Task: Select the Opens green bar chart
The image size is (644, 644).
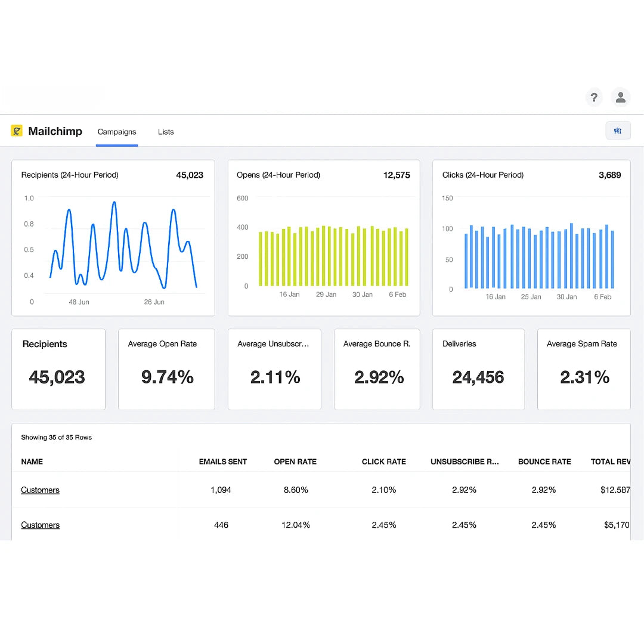Action: 333,255
